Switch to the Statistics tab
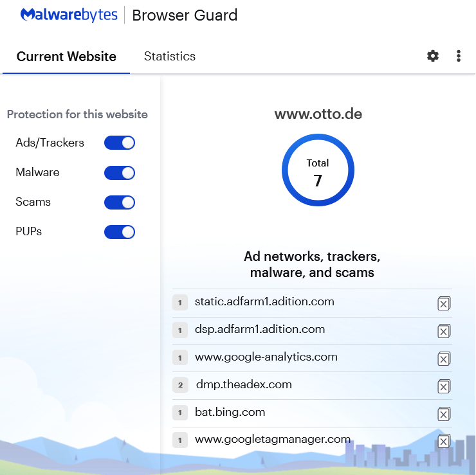 tap(170, 56)
